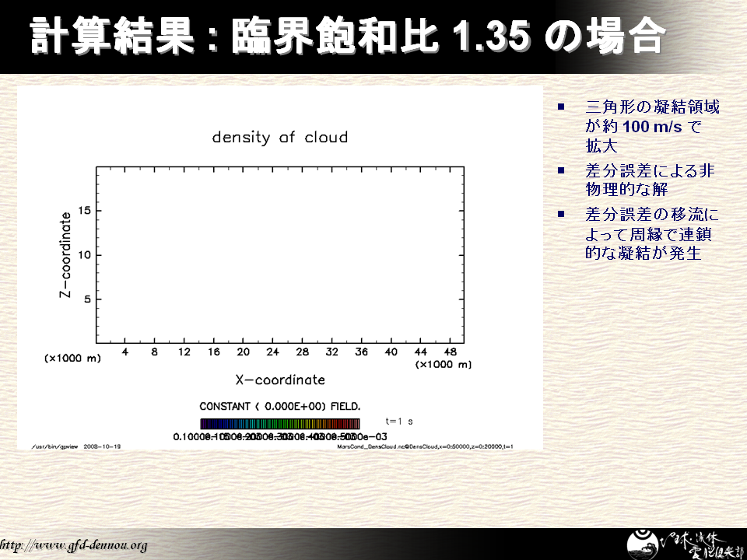Viewport: 747px width, 560px height.
Task: Select the slide title with 臨界飽和比 1.35
Action: [348, 36]
